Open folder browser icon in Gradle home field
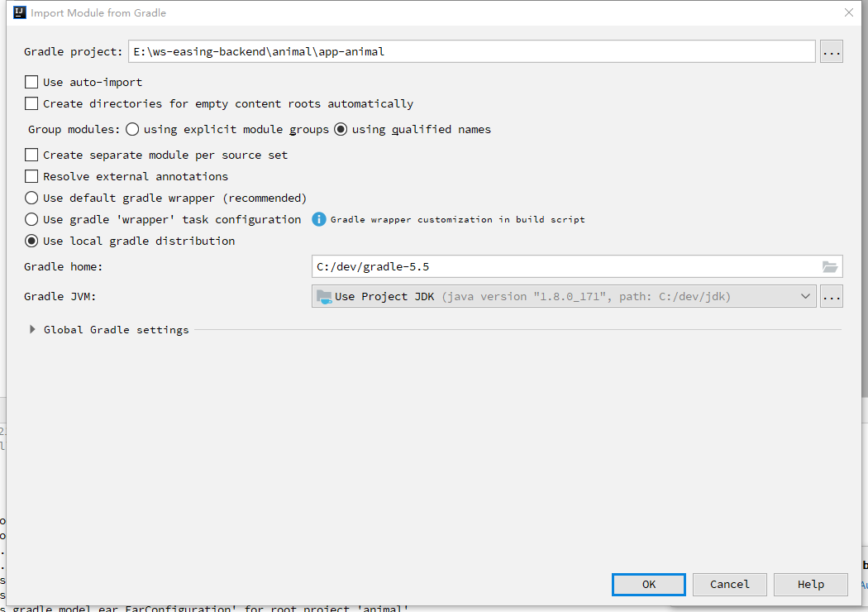 tap(830, 266)
